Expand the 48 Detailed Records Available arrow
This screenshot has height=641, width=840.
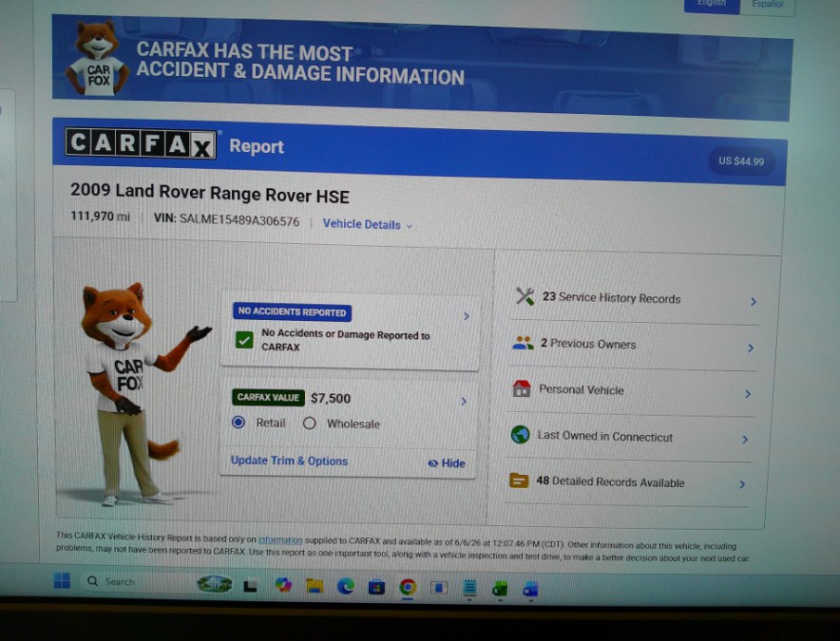(x=742, y=484)
